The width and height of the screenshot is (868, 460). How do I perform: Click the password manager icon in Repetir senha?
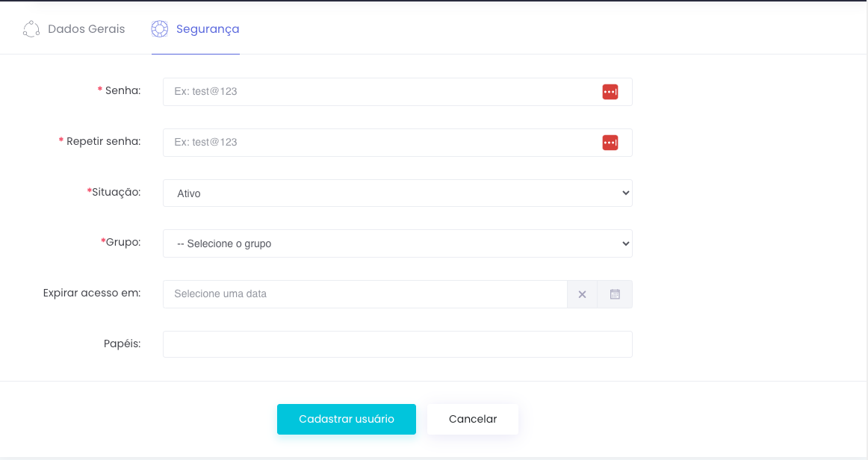click(x=610, y=143)
